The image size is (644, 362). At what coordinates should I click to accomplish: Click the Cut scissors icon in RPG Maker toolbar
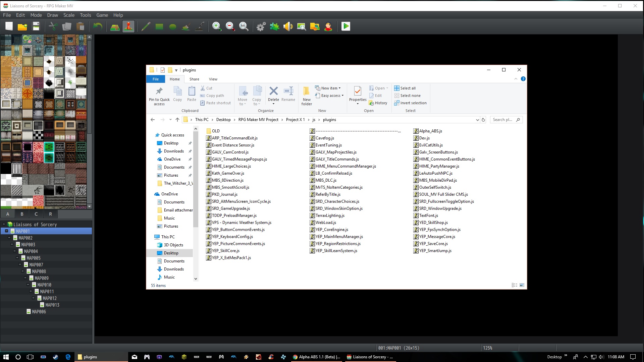click(53, 26)
